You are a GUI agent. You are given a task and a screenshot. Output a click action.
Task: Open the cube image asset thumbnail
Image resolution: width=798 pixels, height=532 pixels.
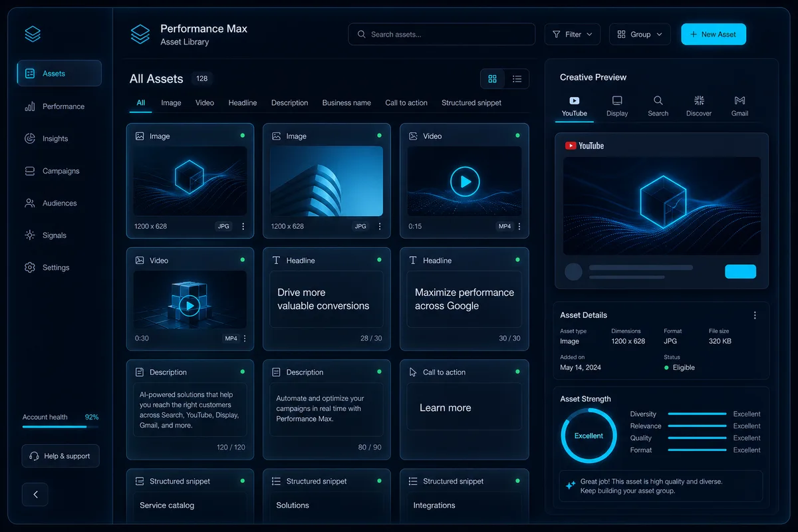click(x=190, y=181)
